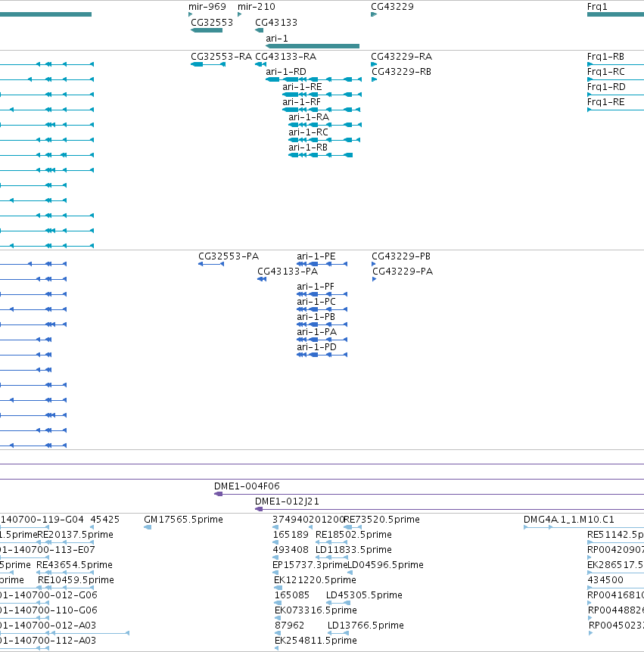This screenshot has width=644, height=652.
Task: Click the 165189 feature label
Action: (291, 534)
